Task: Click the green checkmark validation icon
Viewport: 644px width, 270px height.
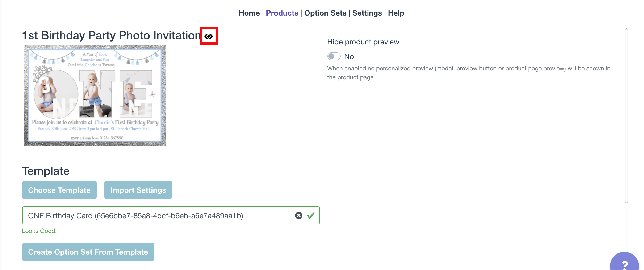Action: click(x=311, y=215)
